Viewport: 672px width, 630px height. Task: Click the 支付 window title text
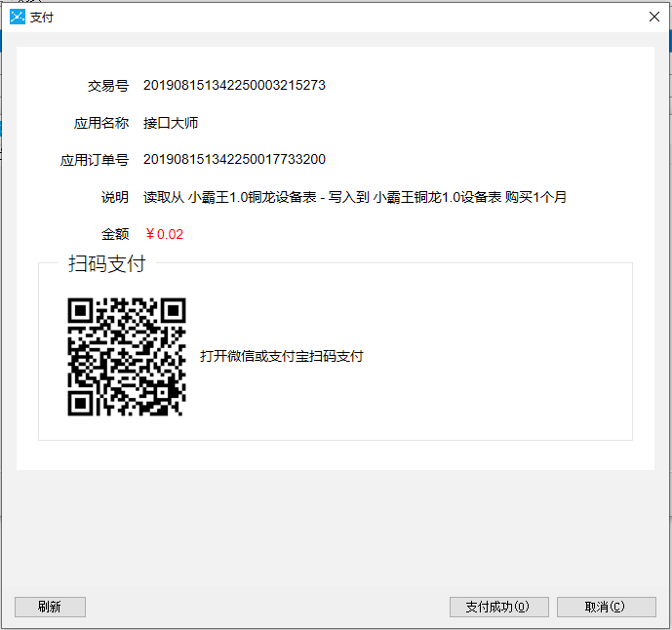click(x=42, y=18)
